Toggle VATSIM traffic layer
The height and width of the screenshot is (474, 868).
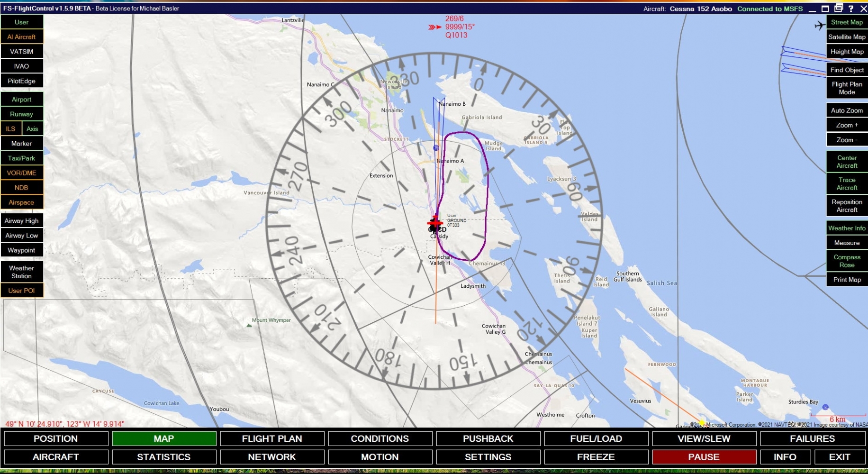click(22, 52)
